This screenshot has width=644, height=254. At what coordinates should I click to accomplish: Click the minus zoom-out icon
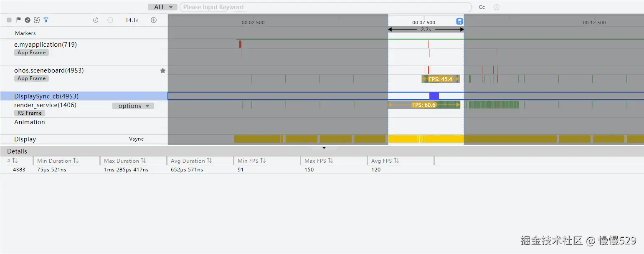click(x=110, y=20)
